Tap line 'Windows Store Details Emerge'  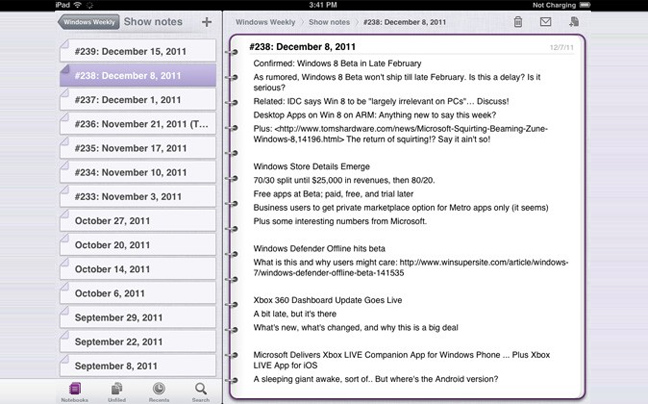pyautogui.click(x=312, y=166)
